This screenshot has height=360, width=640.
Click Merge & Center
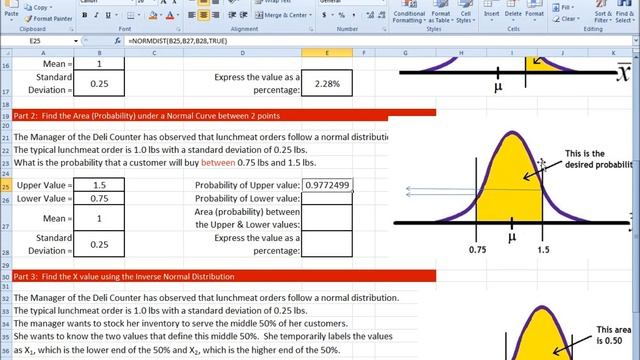coord(281,15)
